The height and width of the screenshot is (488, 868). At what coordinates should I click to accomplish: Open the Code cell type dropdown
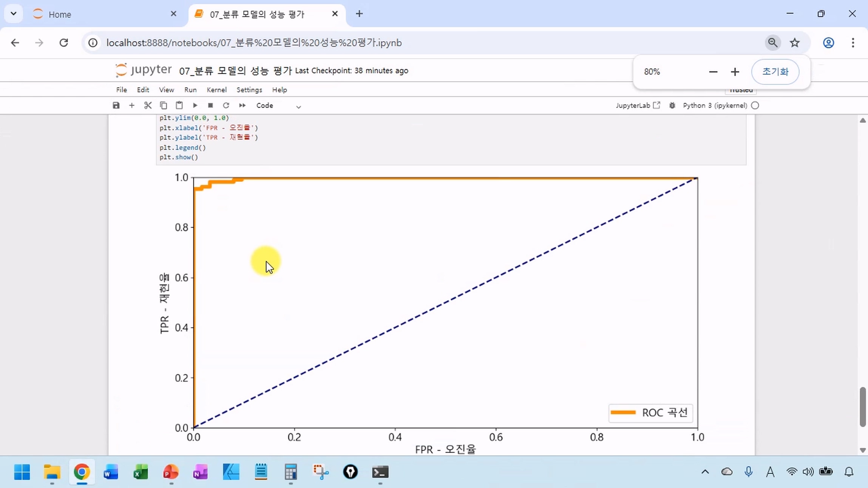[x=278, y=106]
